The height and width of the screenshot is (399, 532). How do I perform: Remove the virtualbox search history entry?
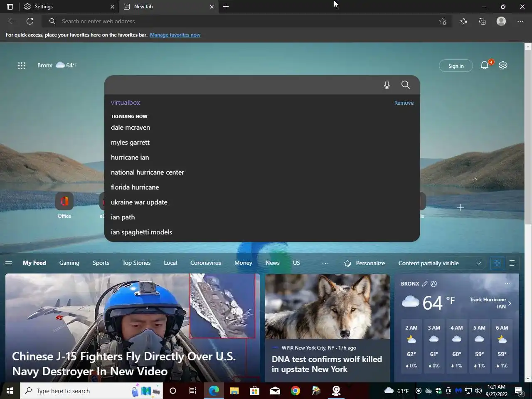coord(404,103)
